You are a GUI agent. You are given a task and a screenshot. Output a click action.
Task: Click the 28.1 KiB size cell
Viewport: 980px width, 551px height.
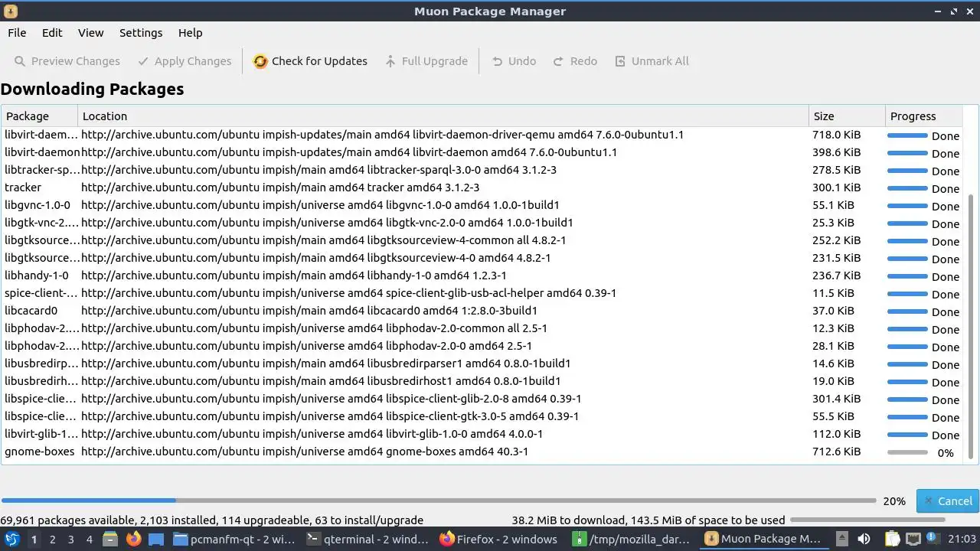[833, 346]
